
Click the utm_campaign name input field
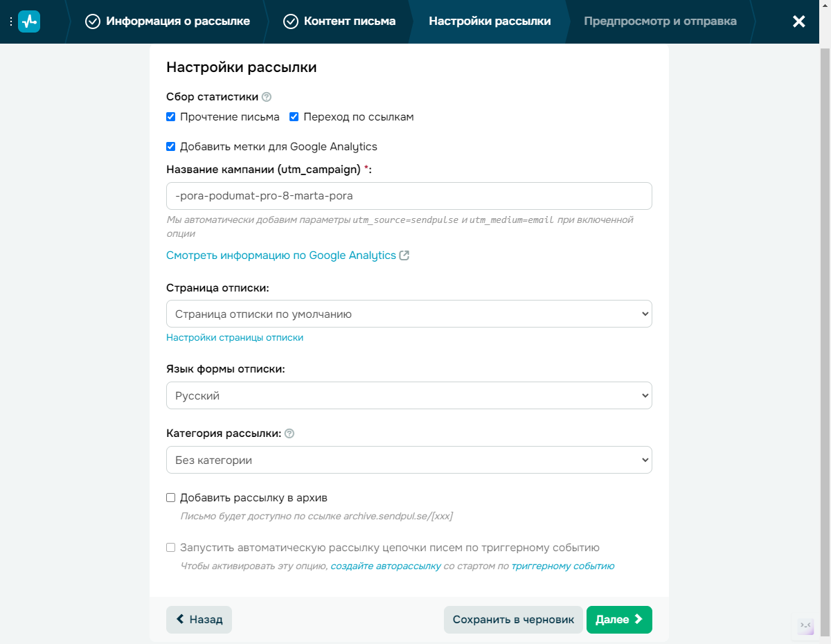409,196
